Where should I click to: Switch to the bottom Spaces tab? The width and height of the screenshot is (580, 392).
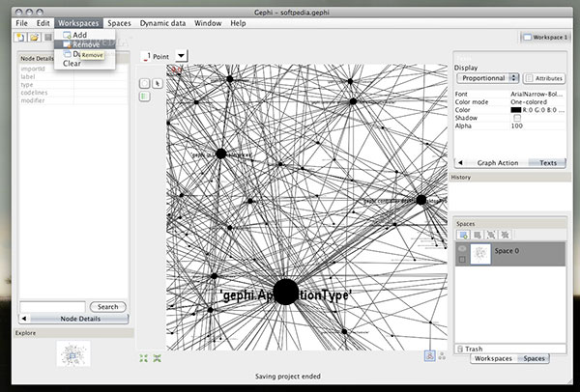tap(533, 358)
